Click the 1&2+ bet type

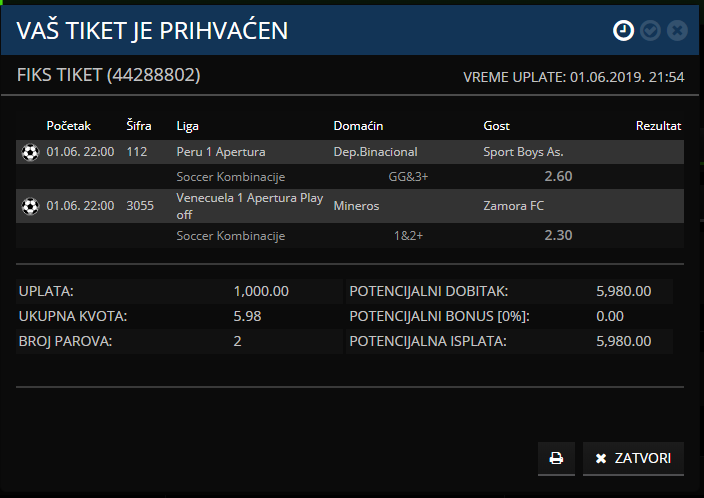[x=408, y=236]
